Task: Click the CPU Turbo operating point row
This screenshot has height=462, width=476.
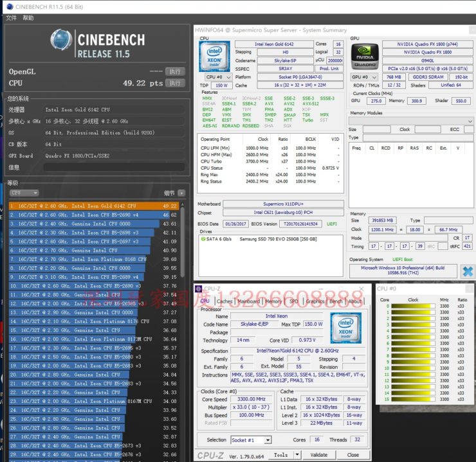Action: coord(270,161)
